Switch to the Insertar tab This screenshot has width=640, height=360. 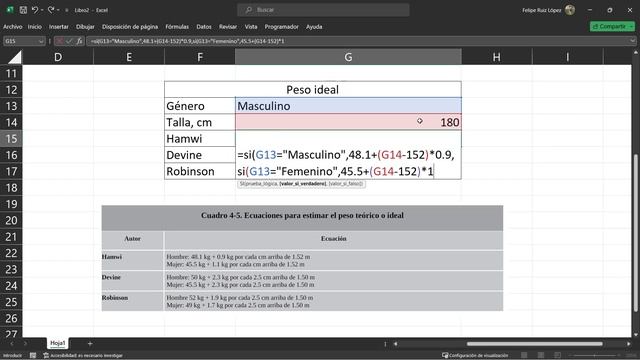(59, 27)
